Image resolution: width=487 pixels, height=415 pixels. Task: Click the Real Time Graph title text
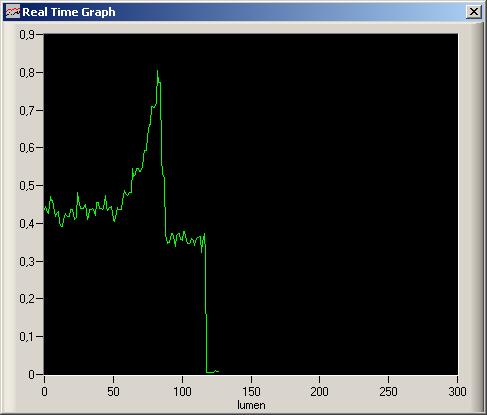point(69,12)
